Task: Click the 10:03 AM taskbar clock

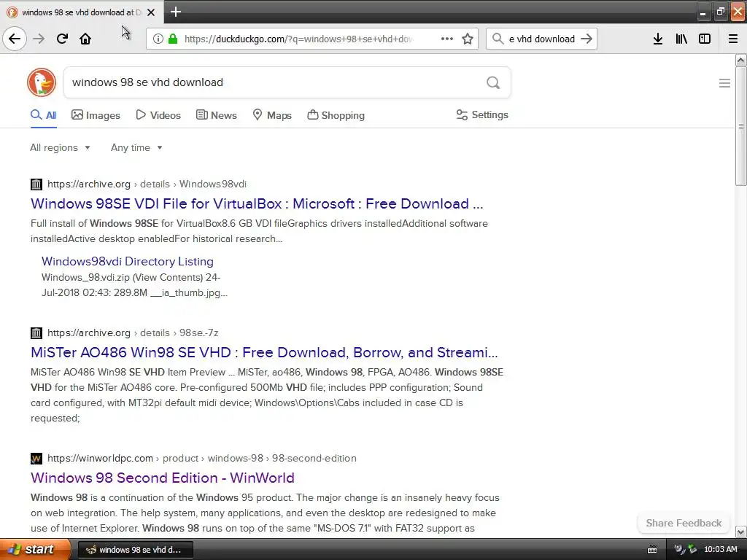Action: click(720, 550)
